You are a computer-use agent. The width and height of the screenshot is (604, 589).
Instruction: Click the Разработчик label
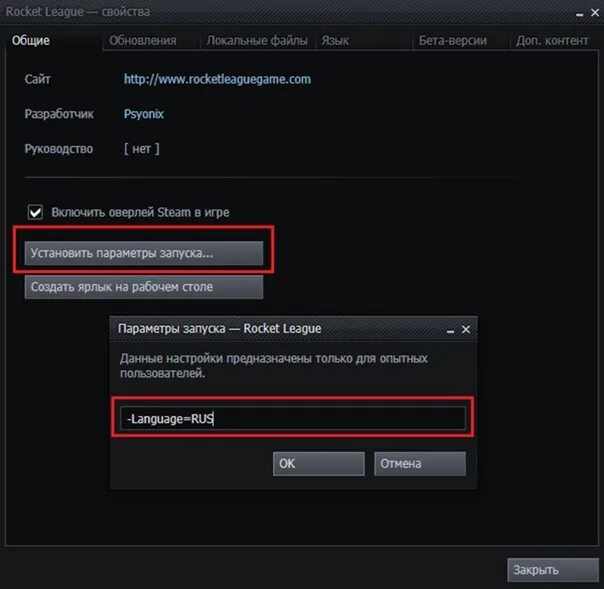point(59,114)
